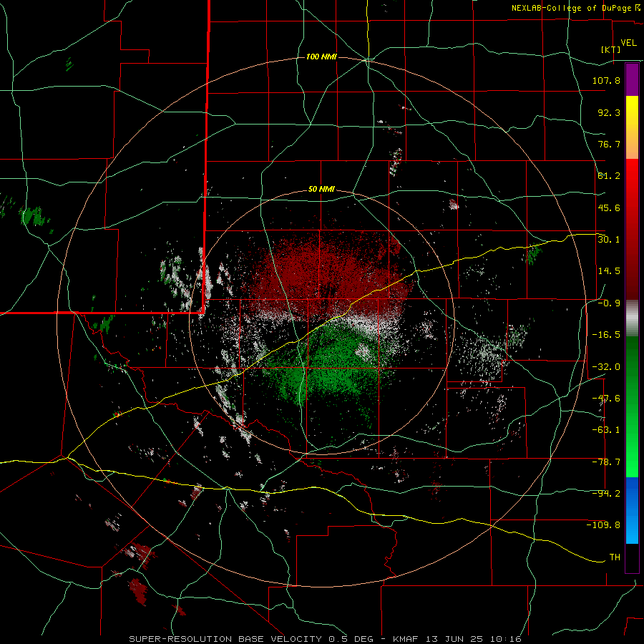644x644 pixels.
Task: Pick the gray near-zero segment of velocity scale
Action: (632, 318)
